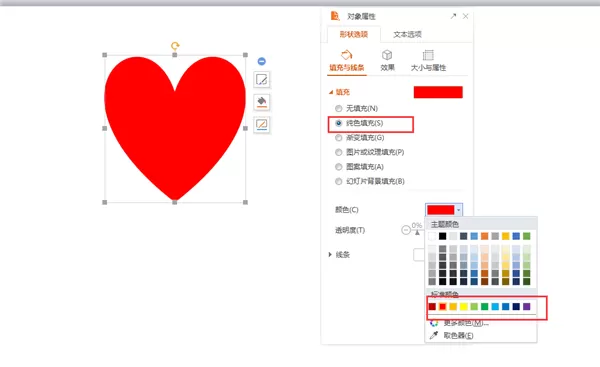Select the 图片或纹理填充(P) radio button
Viewport: 600px width, 367px height.
[x=339, y=152]
